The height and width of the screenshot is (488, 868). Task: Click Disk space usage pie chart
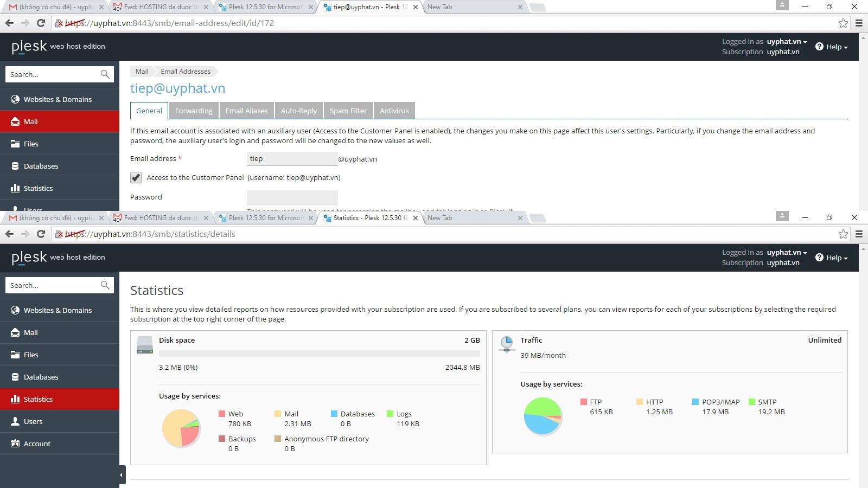tap(182, 428)
